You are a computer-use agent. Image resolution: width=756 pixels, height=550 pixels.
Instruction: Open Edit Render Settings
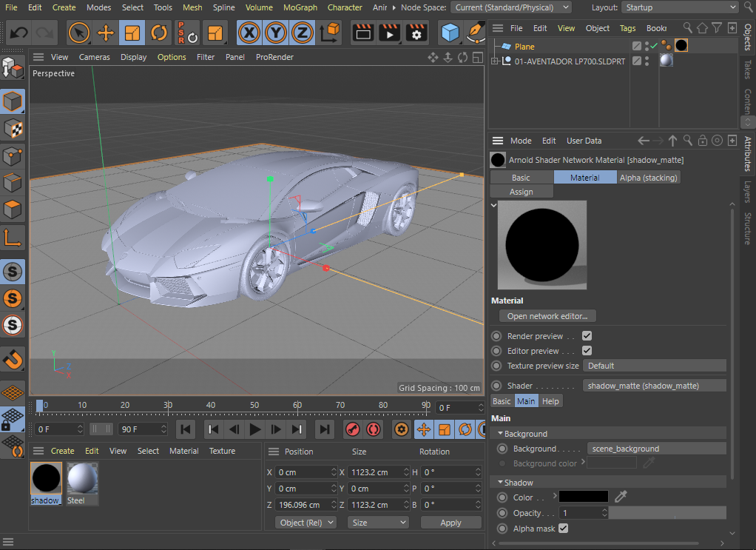pos(416,33)
